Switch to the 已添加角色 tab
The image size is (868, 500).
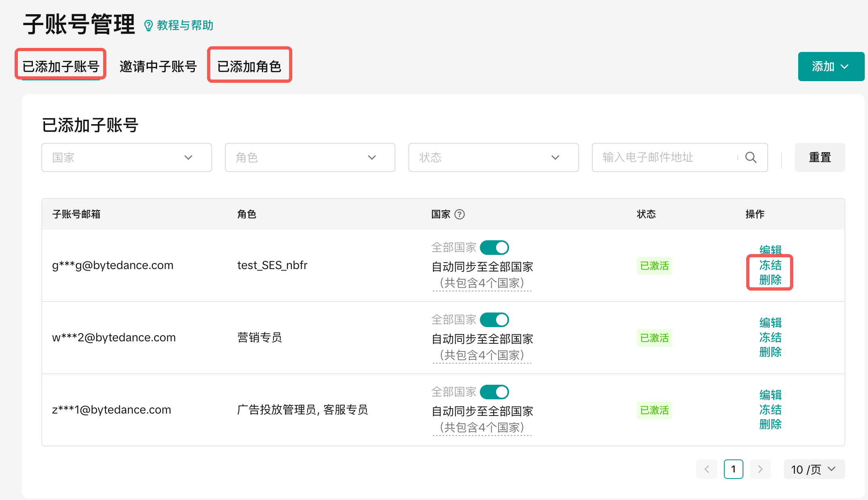(249, 67)
